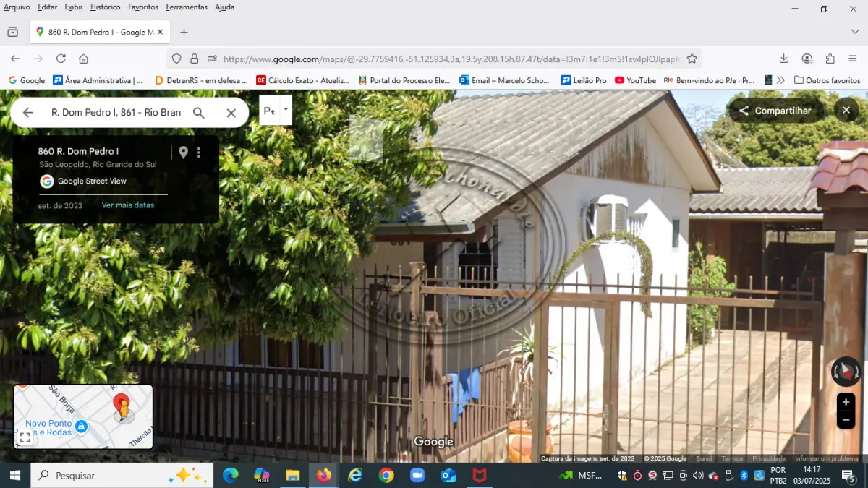Zoom out with the minus button
The height and width of the screenshot is (488, 868).
click(846, 420)
